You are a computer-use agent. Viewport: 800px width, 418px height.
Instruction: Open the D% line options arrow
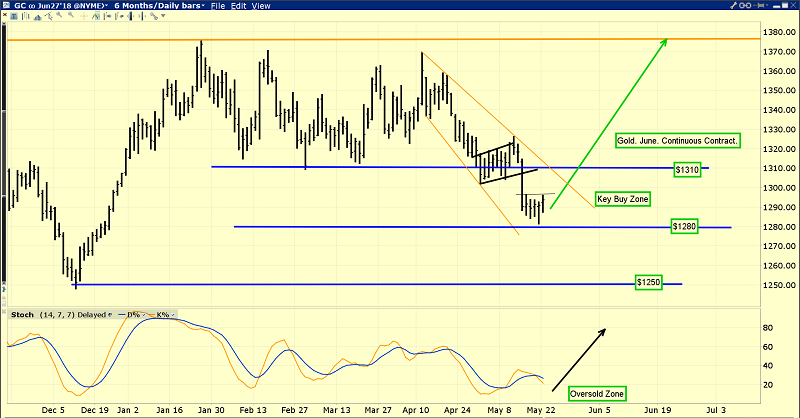(x=144, y=315)
